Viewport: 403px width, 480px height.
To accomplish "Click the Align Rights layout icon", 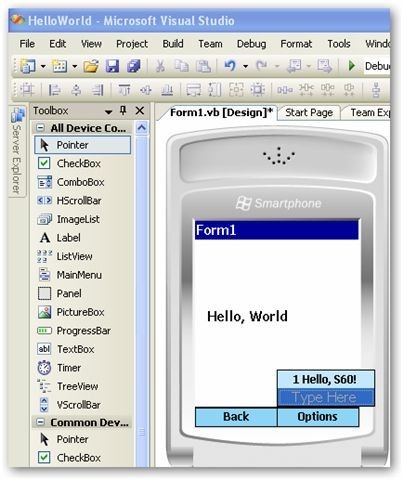I will pos(98,90).
